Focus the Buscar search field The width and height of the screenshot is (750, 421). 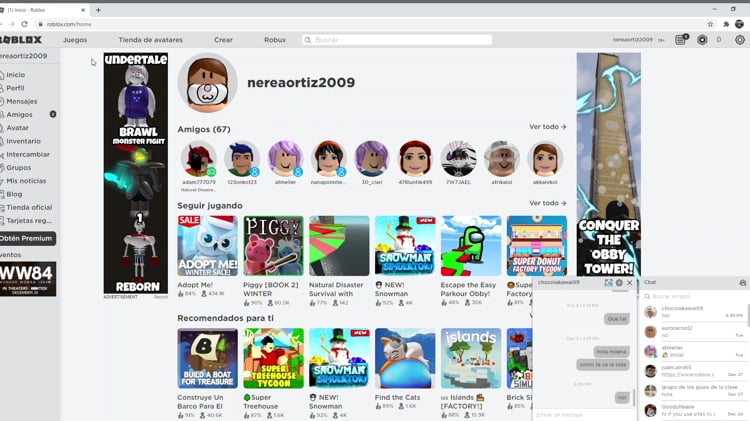click(x=397, y=40)
